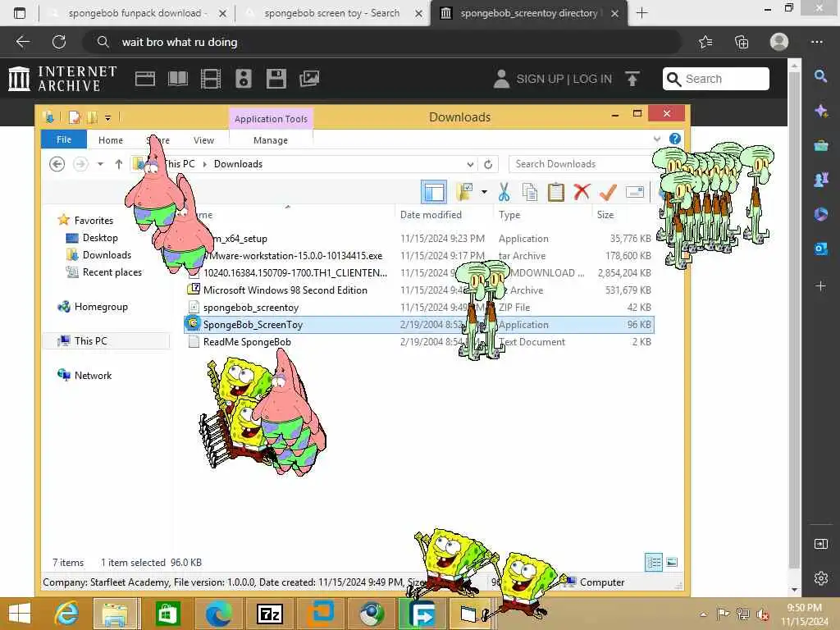The image size is (840, 630).
Task: Select ReadMe SpongeBob text file
Action: pos(247,342)
